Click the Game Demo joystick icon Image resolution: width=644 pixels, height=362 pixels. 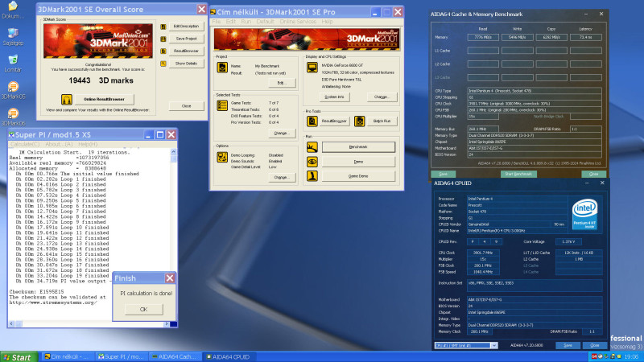coord(312,176)
